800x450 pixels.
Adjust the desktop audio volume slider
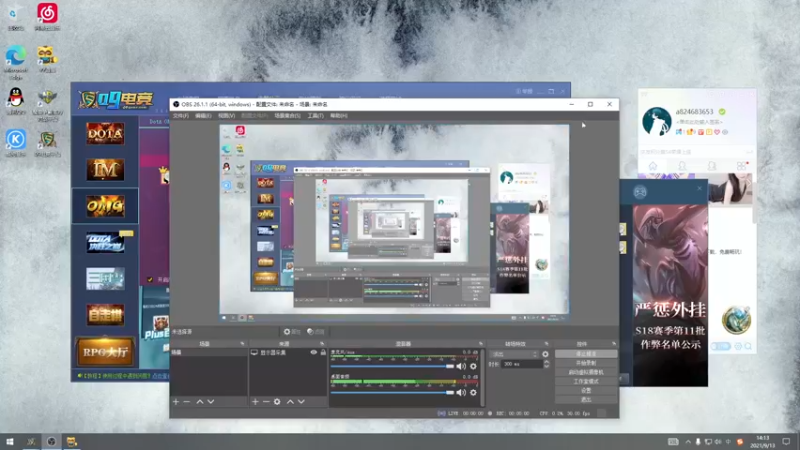click(392, 392)
